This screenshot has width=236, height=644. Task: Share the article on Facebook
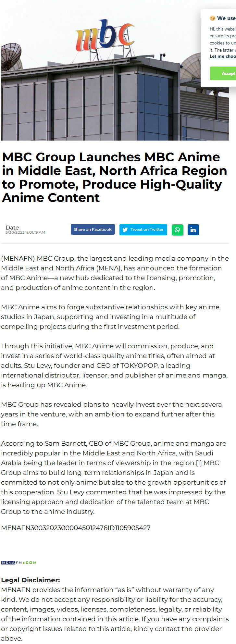(93, 229)
